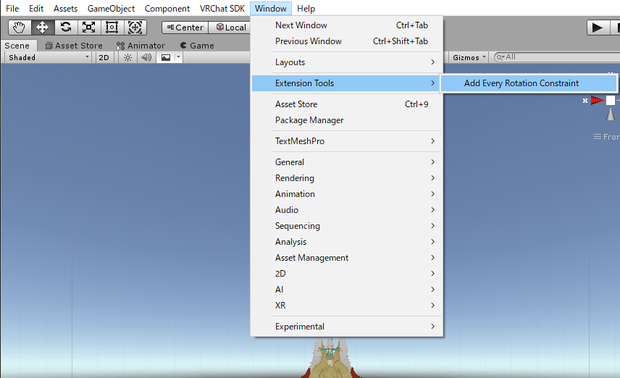This screenshot has height=378, width=620.
Task: Select the Move tool
Action: [x=42, y=27]
